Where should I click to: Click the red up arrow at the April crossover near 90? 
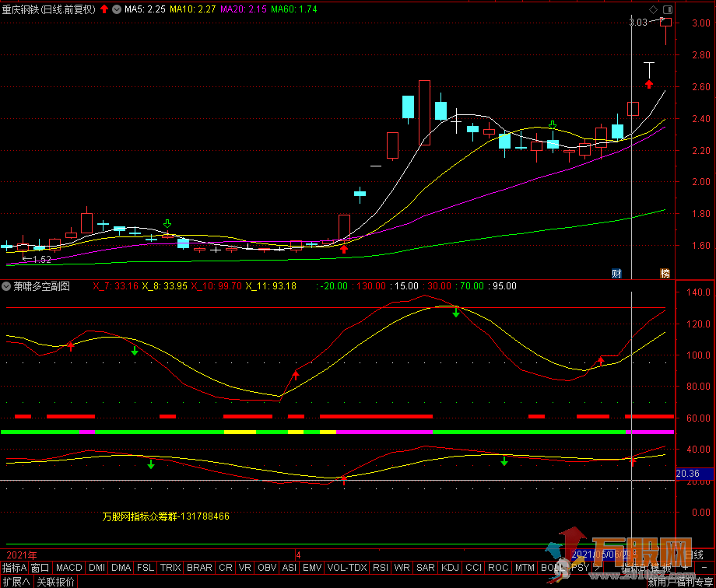pyautogui.click(x=296, y=375)
